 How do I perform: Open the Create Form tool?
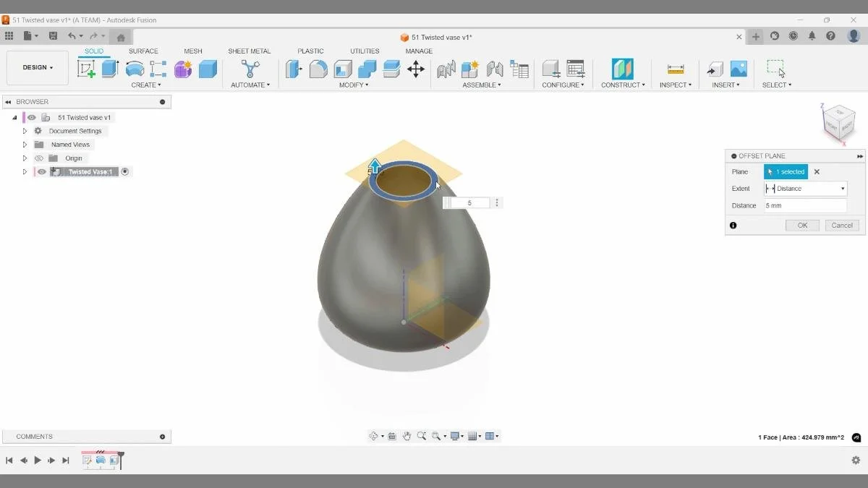point(183,69)
